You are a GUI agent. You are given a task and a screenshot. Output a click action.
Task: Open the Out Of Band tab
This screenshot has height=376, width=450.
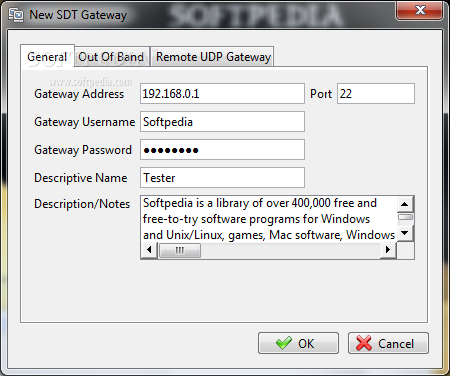click(x=111, y=57)
